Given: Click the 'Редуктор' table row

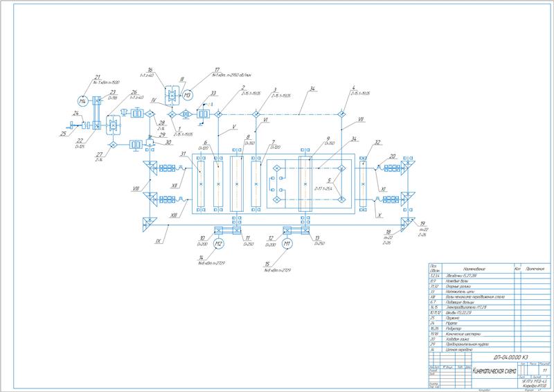Looking at the screenshot, I should pos(490,328).
